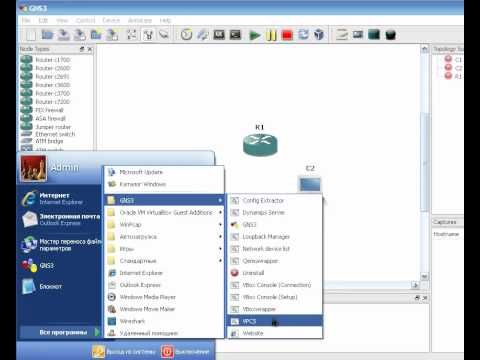The width and height of the screenshot is (480, 360).
Task: Select Router c1700 in Node Types
Action: (x=45, y=60)
